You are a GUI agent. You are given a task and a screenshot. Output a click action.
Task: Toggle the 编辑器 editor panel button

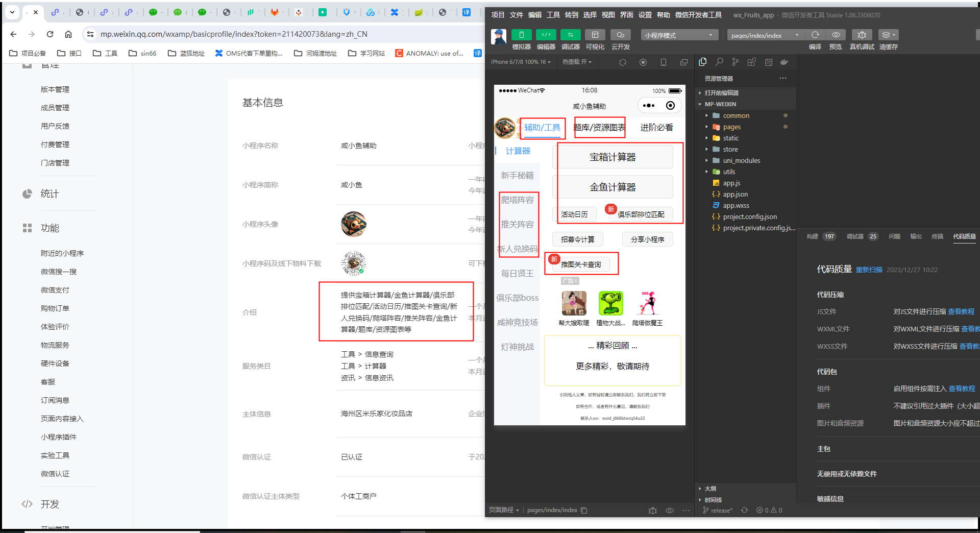tap(546, 35)
